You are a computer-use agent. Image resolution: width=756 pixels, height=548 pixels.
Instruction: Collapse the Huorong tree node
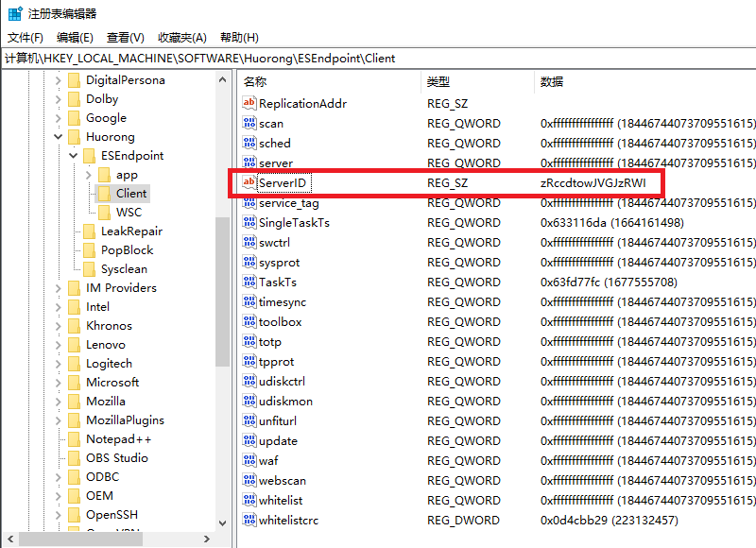[x=59, y=136]
